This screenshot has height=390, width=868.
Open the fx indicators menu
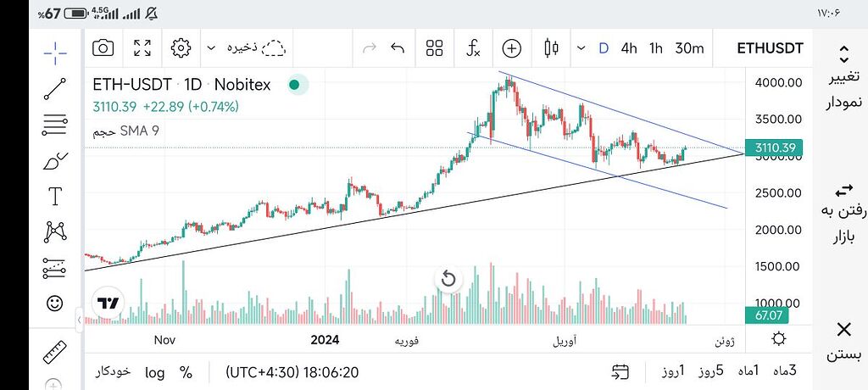[x=474, y=47]
